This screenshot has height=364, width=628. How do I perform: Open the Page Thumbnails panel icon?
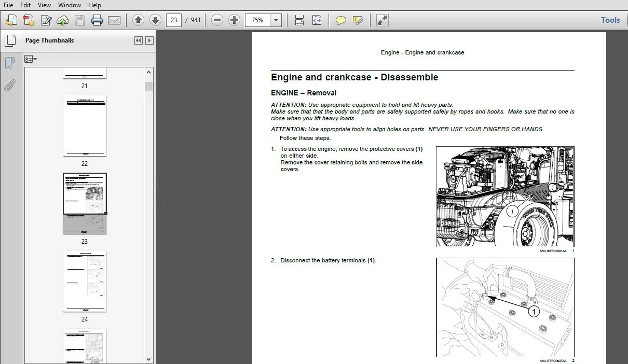9,41
